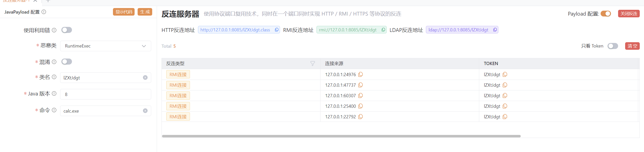Screen dimensions: 644x152
Task: Copy the LDAP reverse connection address
Action: [x=495, y=30]
